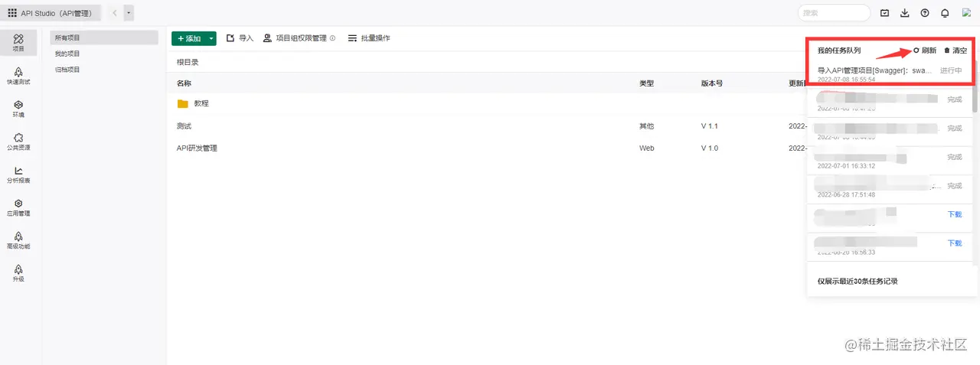Click the 其他 type cell
This screenshot has height=365, width=980.
coord(646,125)
